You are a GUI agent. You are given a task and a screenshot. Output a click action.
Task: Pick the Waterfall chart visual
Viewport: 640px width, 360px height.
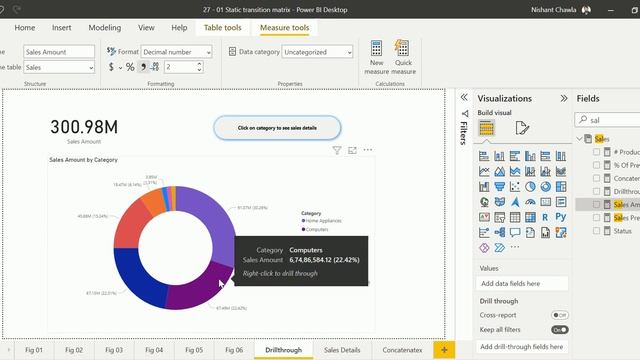484,187
